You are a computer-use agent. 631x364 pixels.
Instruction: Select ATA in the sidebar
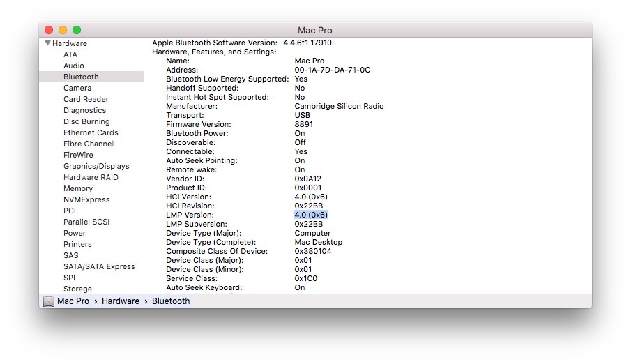tap(70, 54)
